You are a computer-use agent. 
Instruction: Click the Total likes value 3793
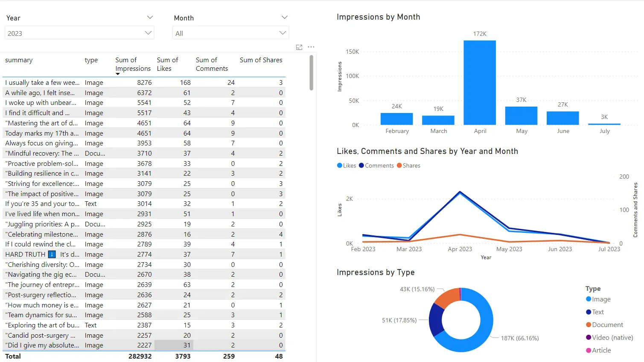click(x=183, y=356)
